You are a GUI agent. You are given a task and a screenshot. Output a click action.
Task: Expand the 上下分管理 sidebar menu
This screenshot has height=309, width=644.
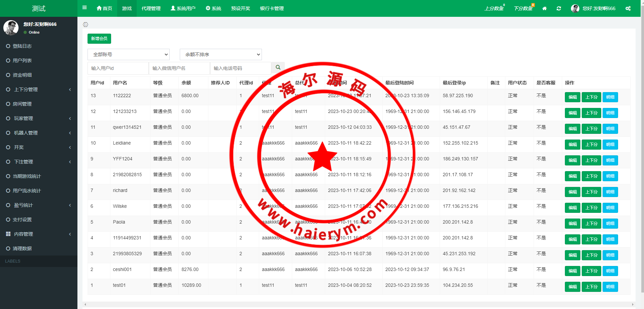pos(38,89)
